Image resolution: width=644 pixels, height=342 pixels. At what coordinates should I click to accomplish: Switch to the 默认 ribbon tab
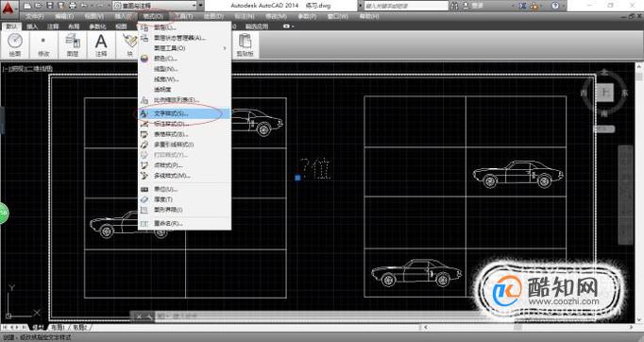tap(11, 26)
